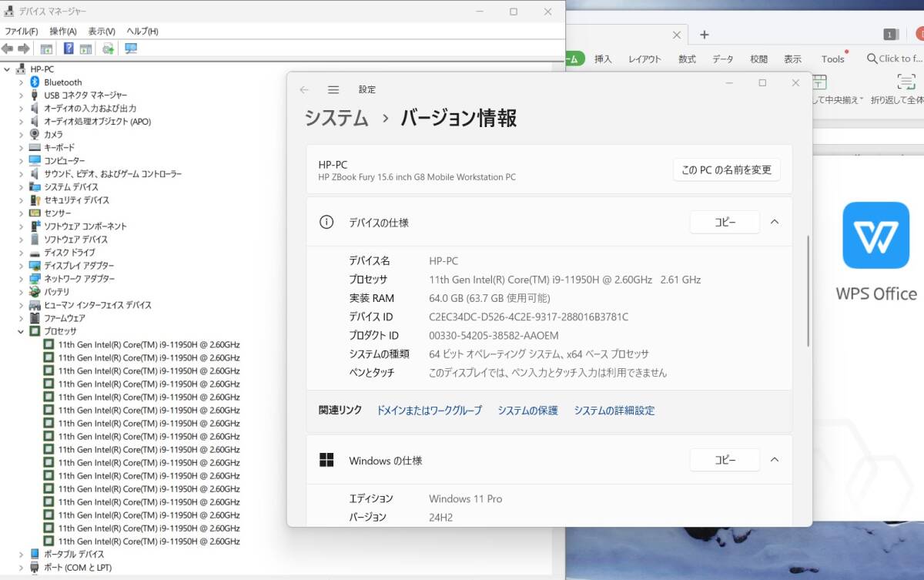Open the 表示(V) menu in Device Manager
This screenshot has height=580, width=924.
coord(102,32)
